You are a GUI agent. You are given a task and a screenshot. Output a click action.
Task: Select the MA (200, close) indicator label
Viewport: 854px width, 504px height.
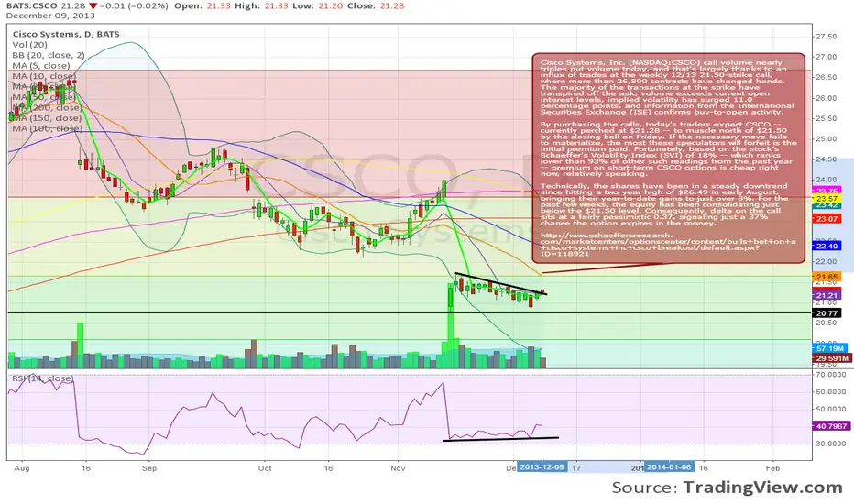pyautogui.click(x=47, y=107)
